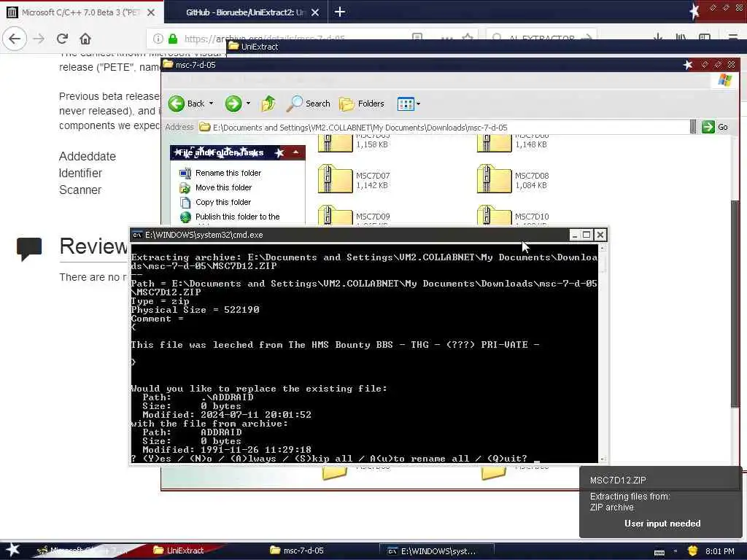Click the security shield tray icon

pyautogui.click(x=693, y=551)
